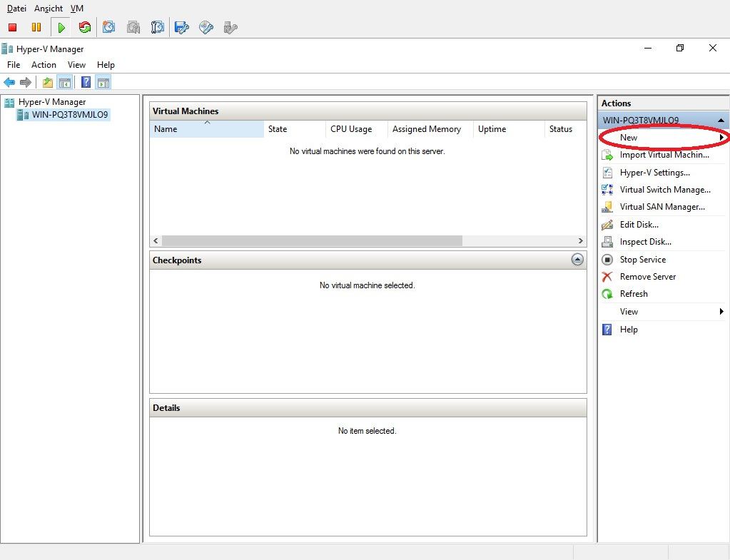
Task: Click Import Virtual Machine action link
Action: 664,155
